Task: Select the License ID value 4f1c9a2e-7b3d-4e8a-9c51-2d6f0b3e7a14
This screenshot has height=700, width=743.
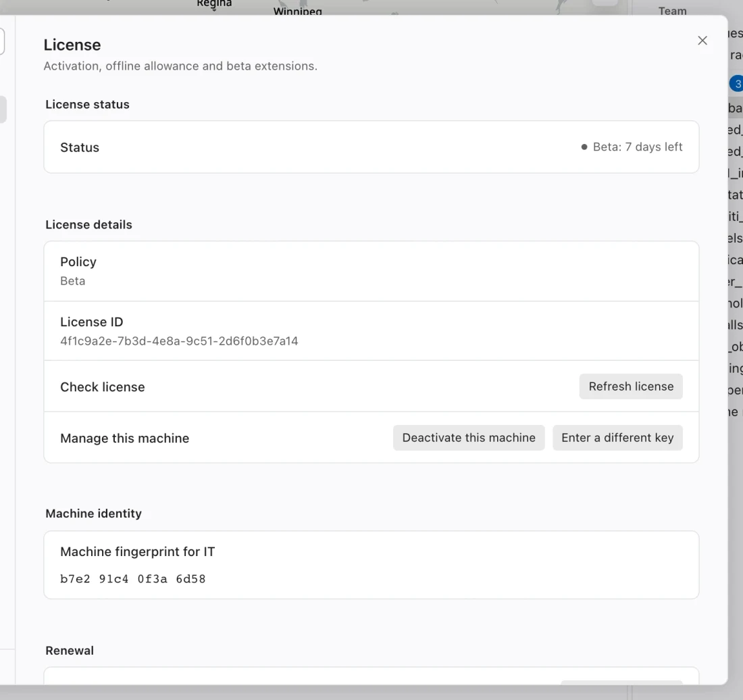Action: (x=179, y=341)
